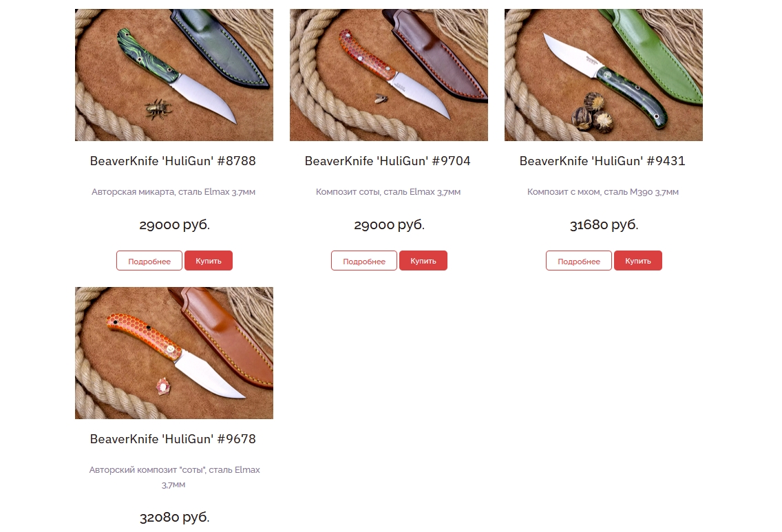Image resolution: width=782 pixels, height=532 pixels.
Task: Open the HuliGun #8788 knife photo
Action: click(x=174, y=75)
